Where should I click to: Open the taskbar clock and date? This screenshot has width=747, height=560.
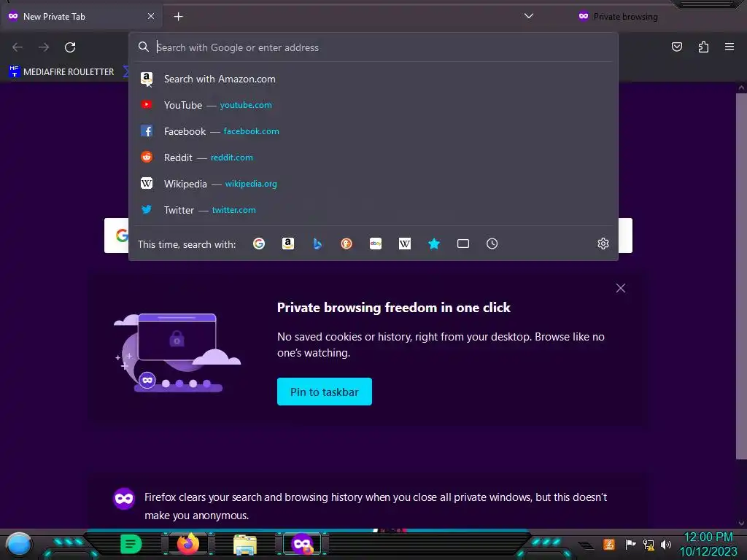click(x=708, y=544)
